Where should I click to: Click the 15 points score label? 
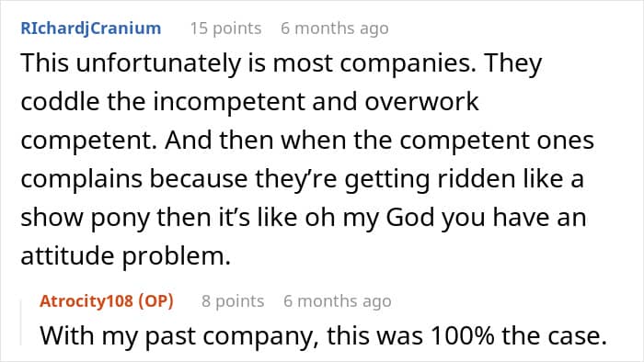pyautogui.click(x=225, y=28)
